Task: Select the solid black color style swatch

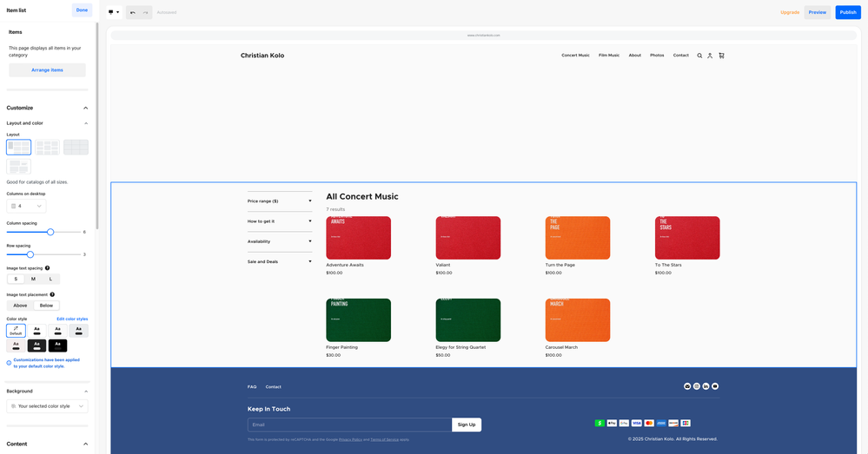Action: (x=57, y=345)
